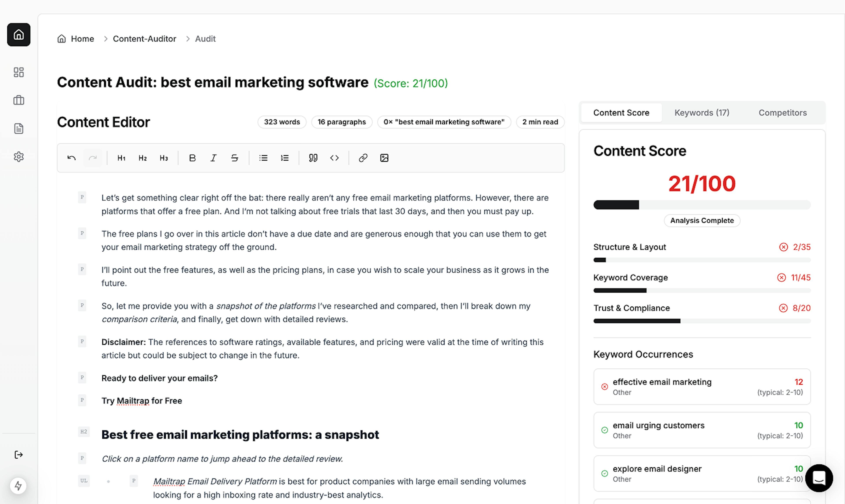The height and width of the screenshot is (504, 845).
Task: Click the Mailtrap Email Delivery Platform list item
Action: pyautogui.click(x=339, y=488)
